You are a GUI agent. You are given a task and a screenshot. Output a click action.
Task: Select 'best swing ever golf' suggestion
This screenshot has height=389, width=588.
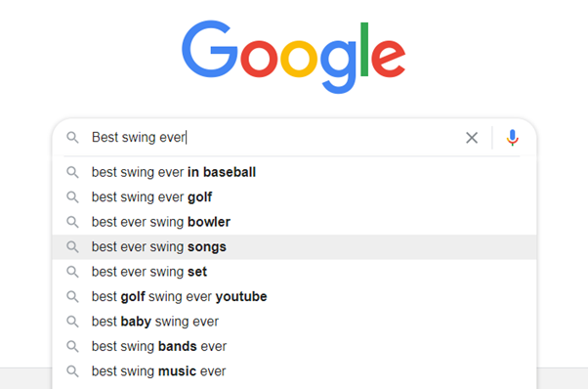294,197
